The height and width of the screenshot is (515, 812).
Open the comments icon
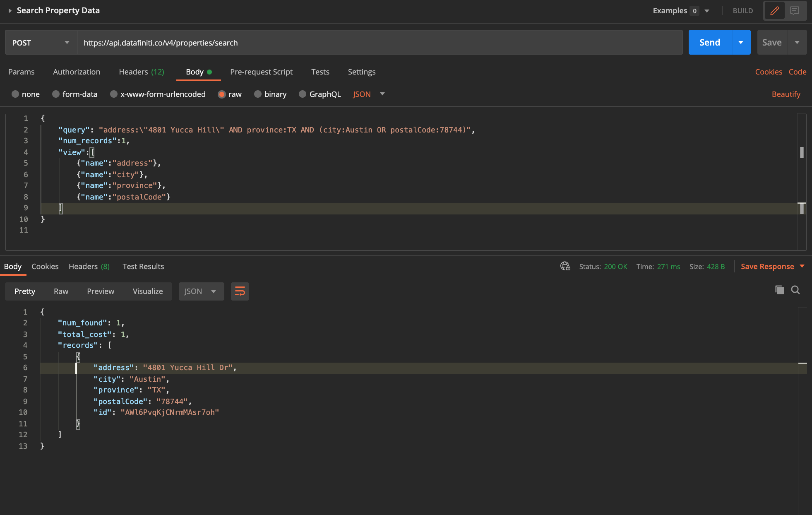click(795, 11)
